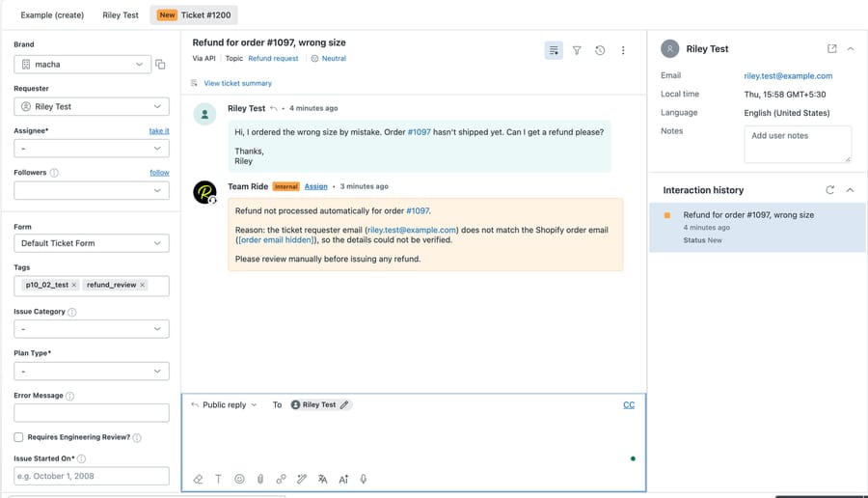Toggle the conversation view icon in header
Screen dimensions: 868x498
click(x=554, y=50)
